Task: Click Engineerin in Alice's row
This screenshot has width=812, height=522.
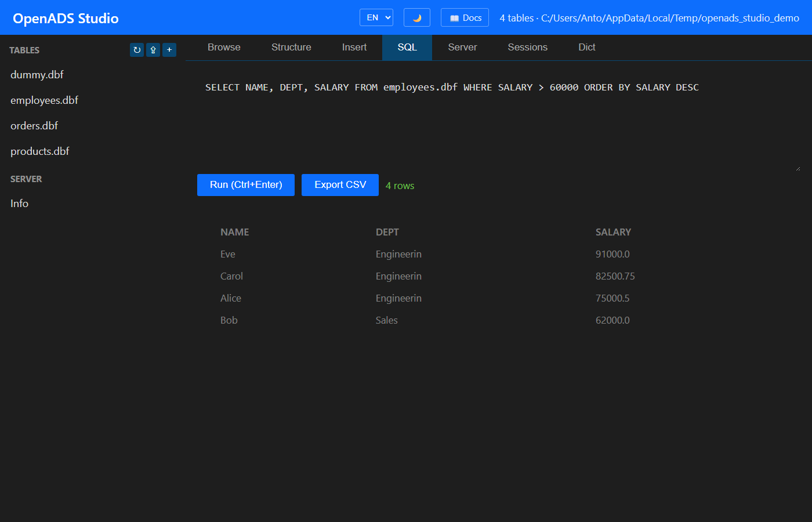Action: point(398,298)
